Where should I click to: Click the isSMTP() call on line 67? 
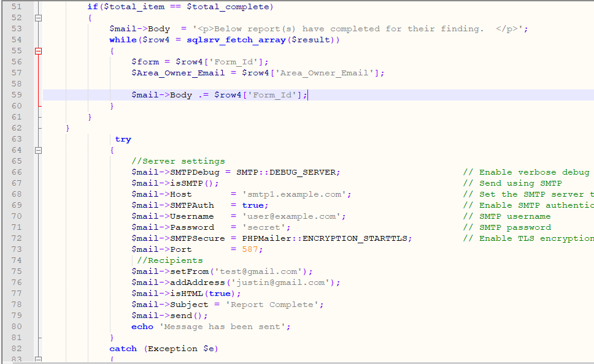click(x=192, y=183)
